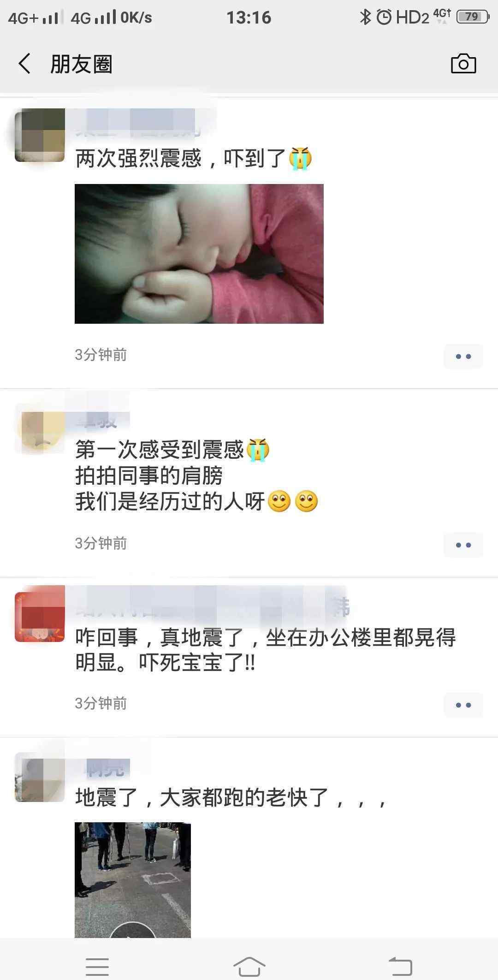Tap the 朋友圈 title in the header
The width and height of the screenshot is (498, 980).
[x=81, y=64]
